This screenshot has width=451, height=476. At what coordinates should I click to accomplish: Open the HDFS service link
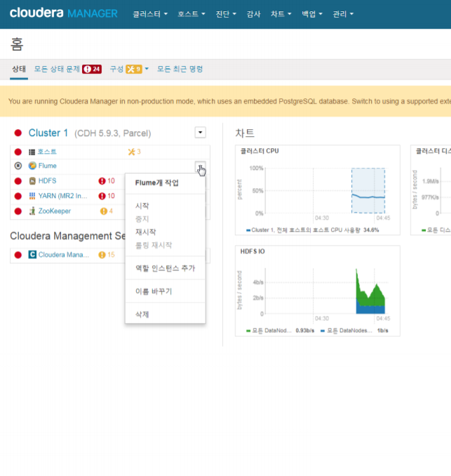[x=47, y=181]
